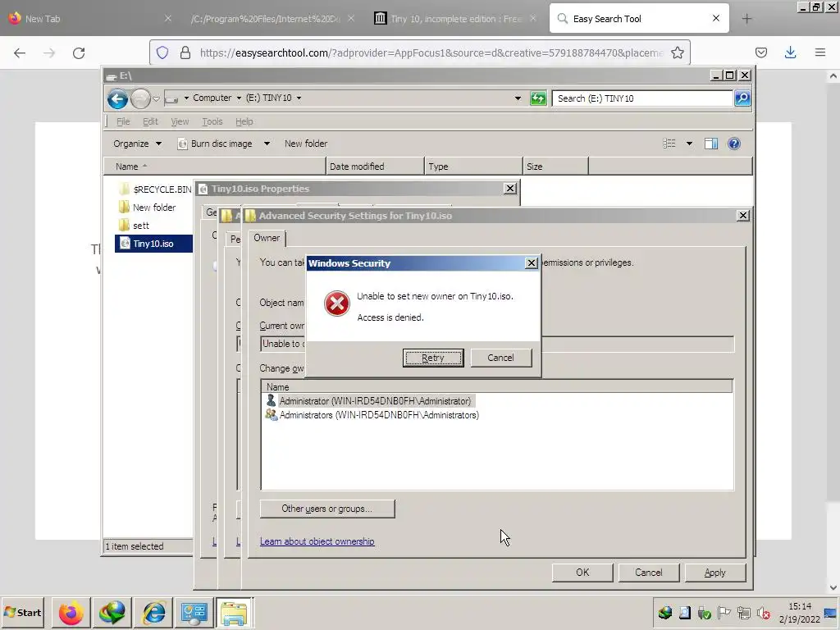Close Tiny10.iso Properties dialog

pos(510,189)
